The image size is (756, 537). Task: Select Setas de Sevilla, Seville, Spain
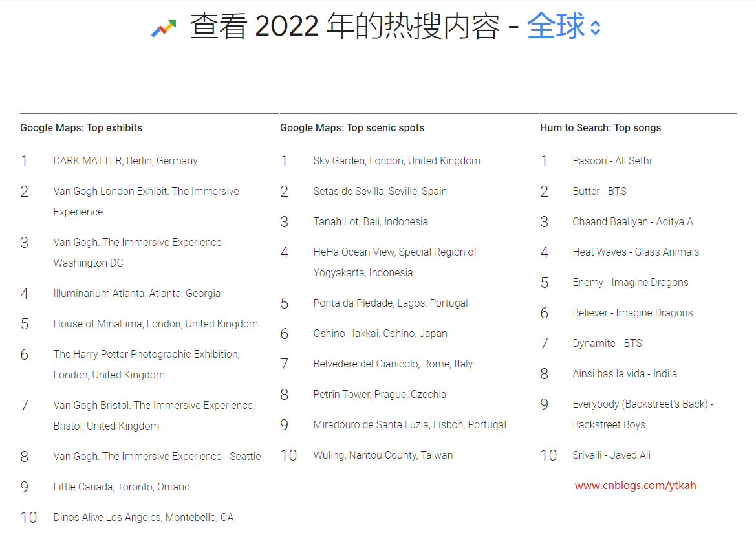click(x=380, y=191)
